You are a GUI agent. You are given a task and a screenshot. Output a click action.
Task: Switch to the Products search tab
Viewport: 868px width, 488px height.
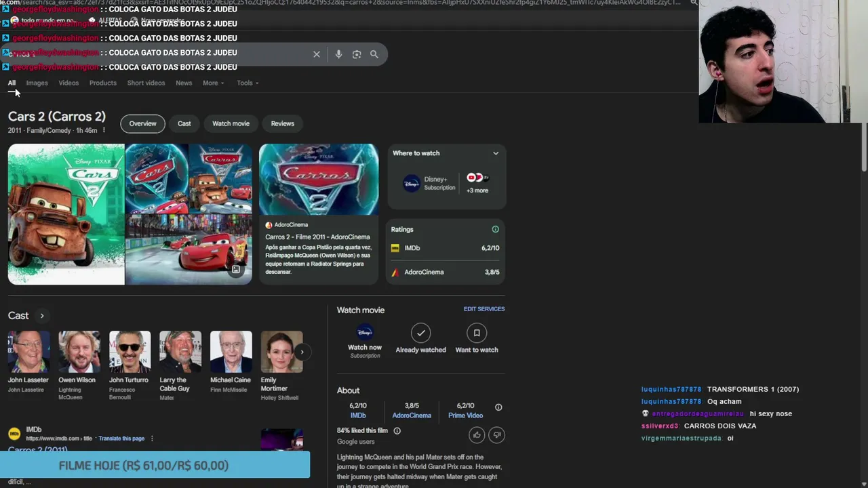103,83
